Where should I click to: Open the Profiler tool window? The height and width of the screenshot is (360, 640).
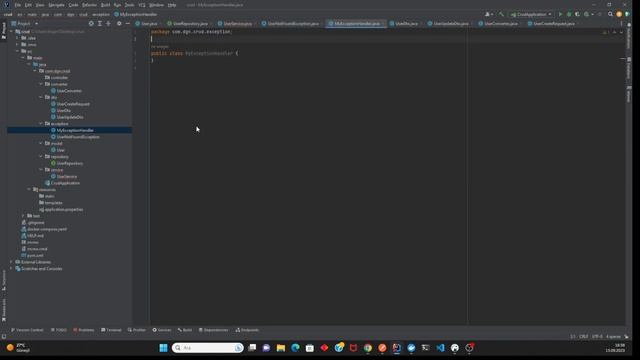(137, 330)
